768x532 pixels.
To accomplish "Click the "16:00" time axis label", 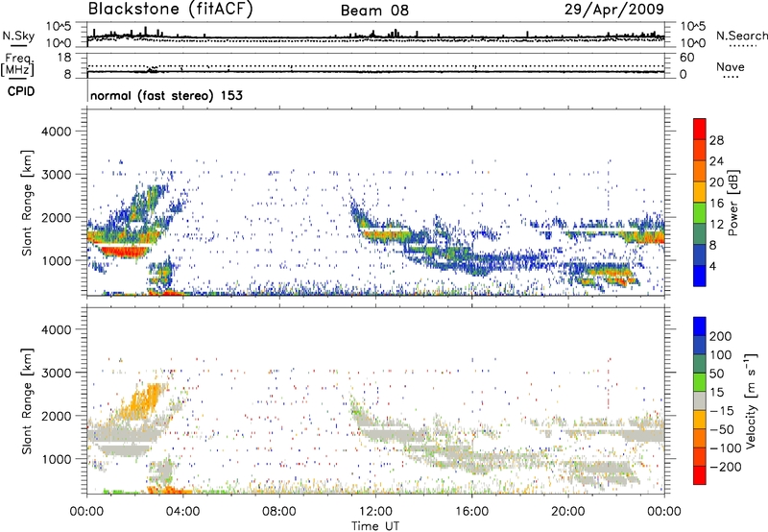I will (x=471, y=512).
